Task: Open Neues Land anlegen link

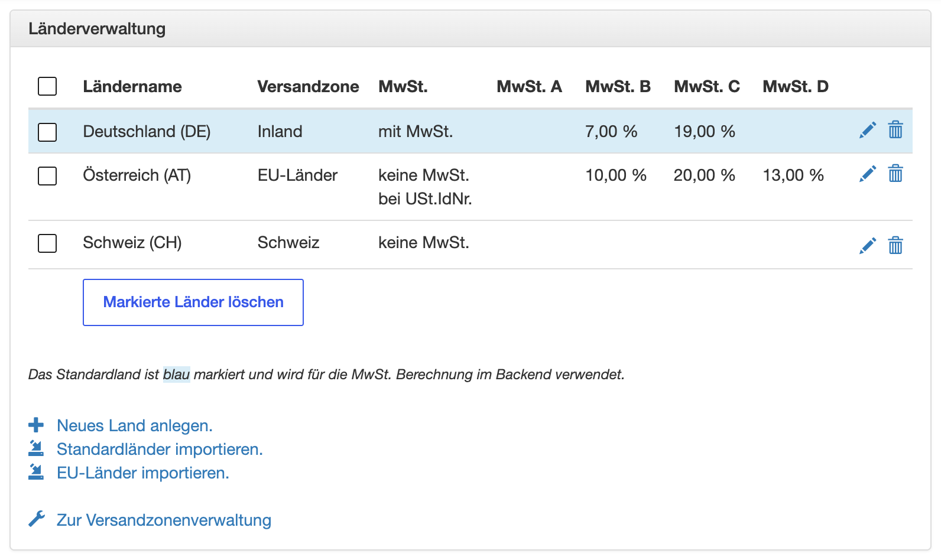Action: click(135, 425)
